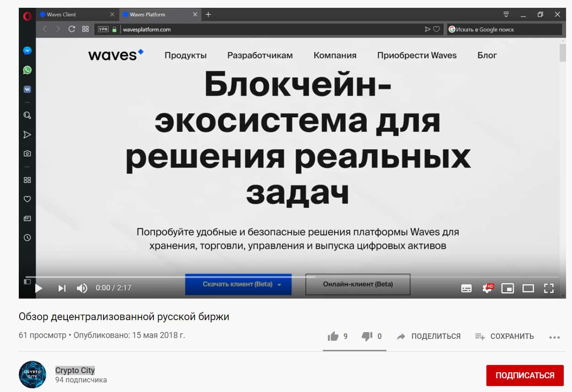
Task: Click Speed Dial grid icon in address bar
Action: 85,29
